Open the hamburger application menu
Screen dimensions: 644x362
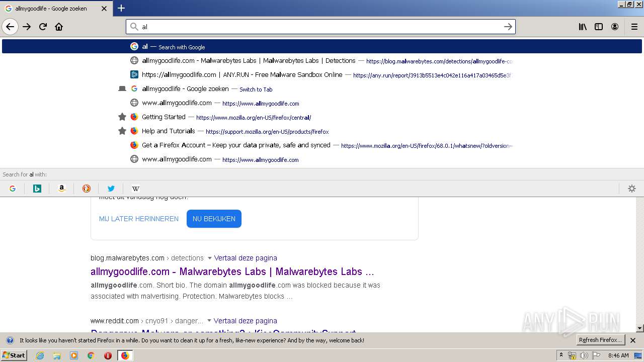634,27
